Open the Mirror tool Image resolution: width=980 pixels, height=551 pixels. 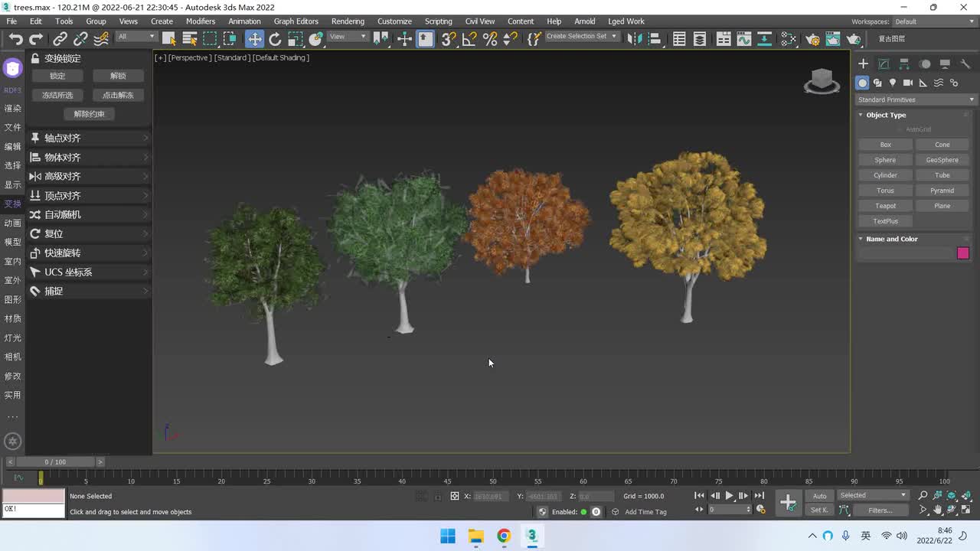coord(633,39)
